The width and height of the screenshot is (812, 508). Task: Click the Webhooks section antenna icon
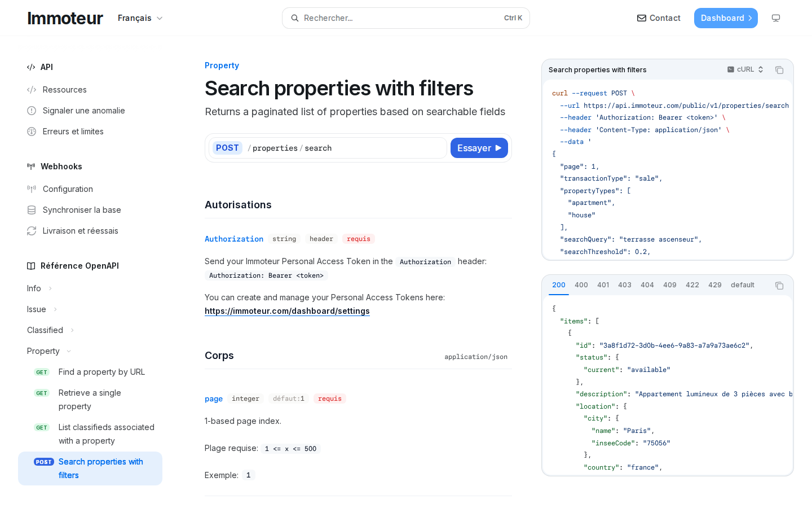(31, 167)
